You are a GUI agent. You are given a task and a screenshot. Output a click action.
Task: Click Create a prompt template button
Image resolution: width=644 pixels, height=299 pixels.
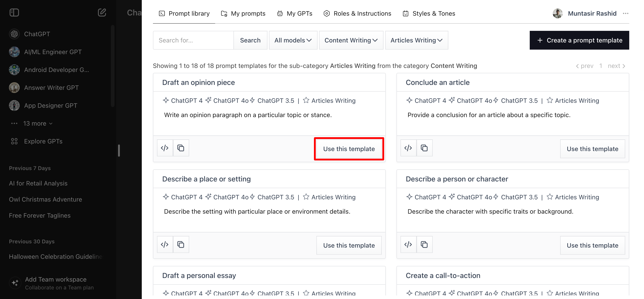click(x=579, y=40)
